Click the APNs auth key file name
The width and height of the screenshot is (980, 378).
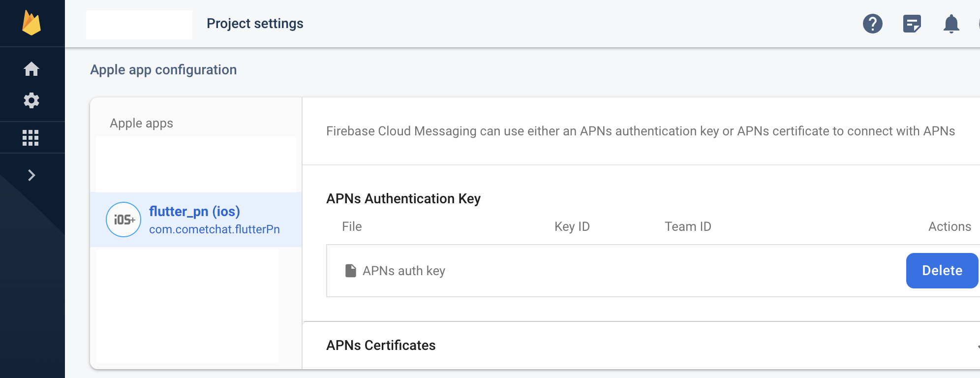[x=403, y=271]
